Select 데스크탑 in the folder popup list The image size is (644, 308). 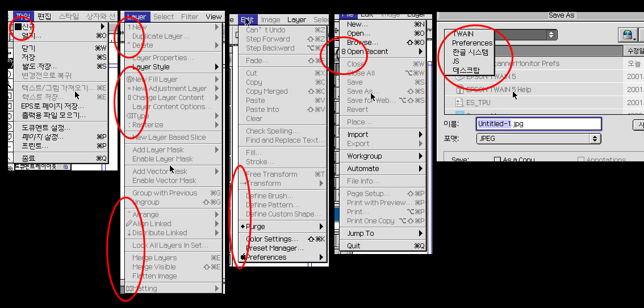click(466, 70)
